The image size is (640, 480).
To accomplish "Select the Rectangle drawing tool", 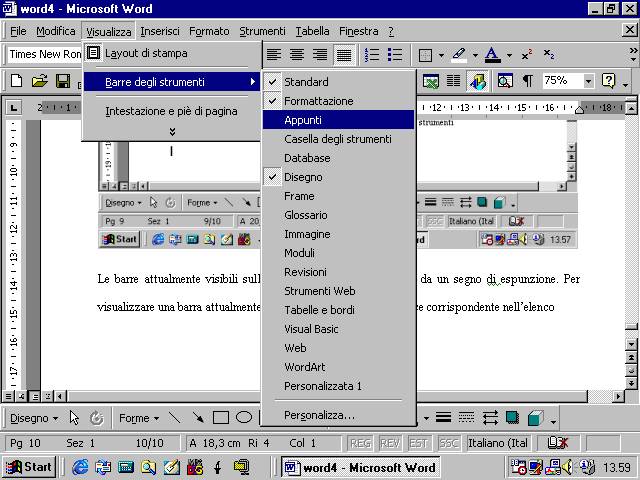I will (x=221, y=418).
